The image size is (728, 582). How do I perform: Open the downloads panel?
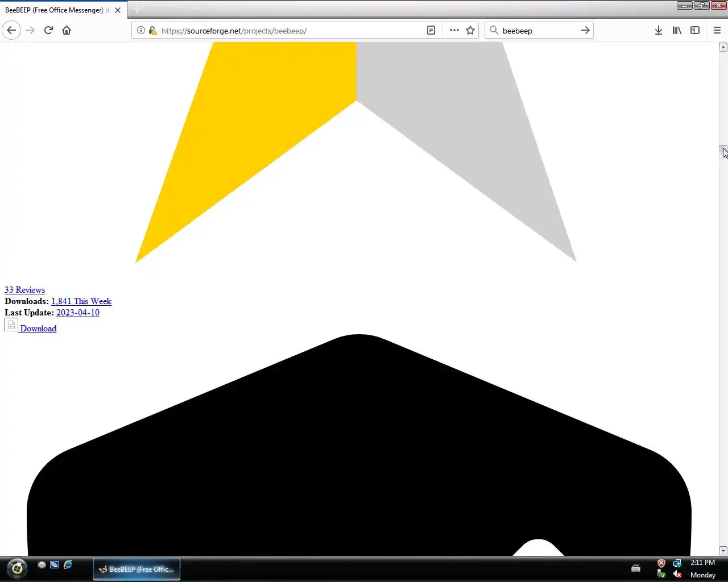point(659,30)
